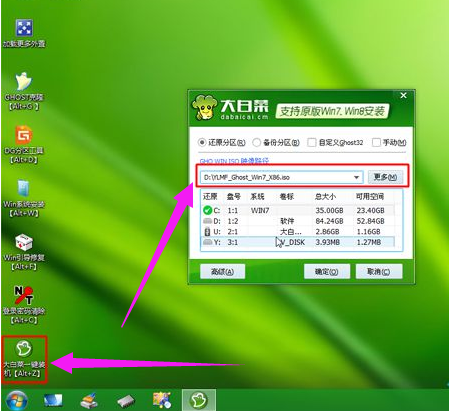This screenshot has width=449, height=411.
Task: Click the paintbrush tool icon in taskbar
Action: click(89, 400)
